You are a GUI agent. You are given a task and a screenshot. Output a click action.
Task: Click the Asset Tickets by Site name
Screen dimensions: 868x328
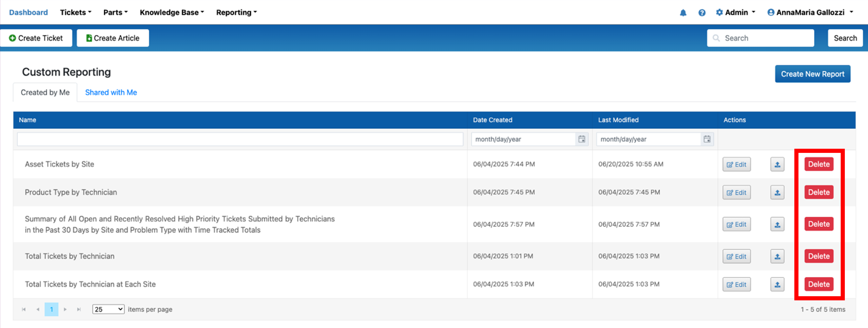[x=59, y=164]
